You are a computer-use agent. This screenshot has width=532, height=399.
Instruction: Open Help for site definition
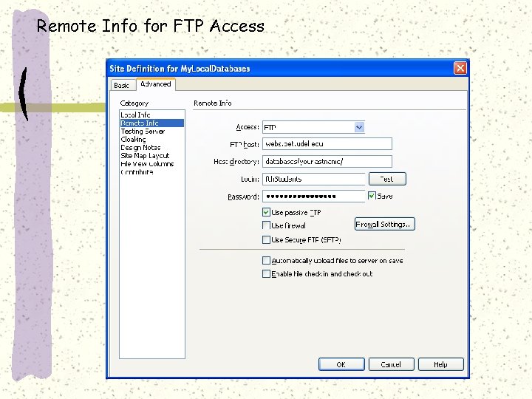440,364
